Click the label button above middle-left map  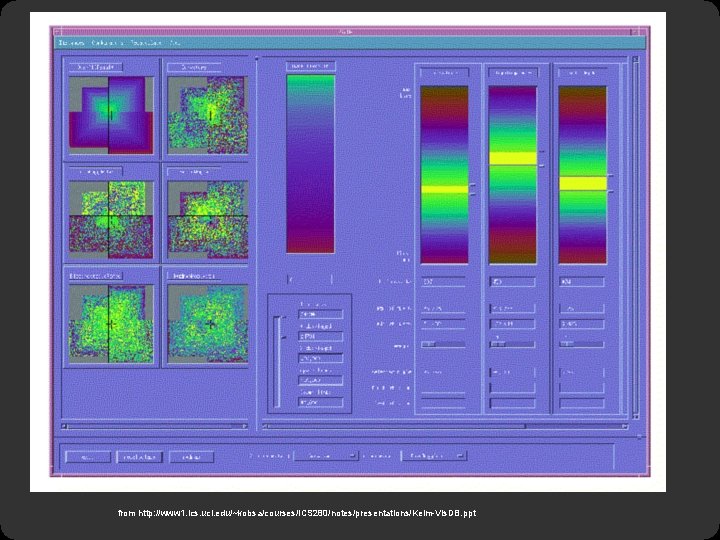(x=96, y=172)
